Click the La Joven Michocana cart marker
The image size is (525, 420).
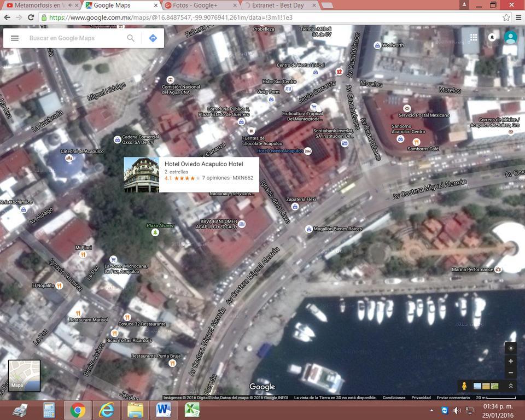(x=113, y=259)
